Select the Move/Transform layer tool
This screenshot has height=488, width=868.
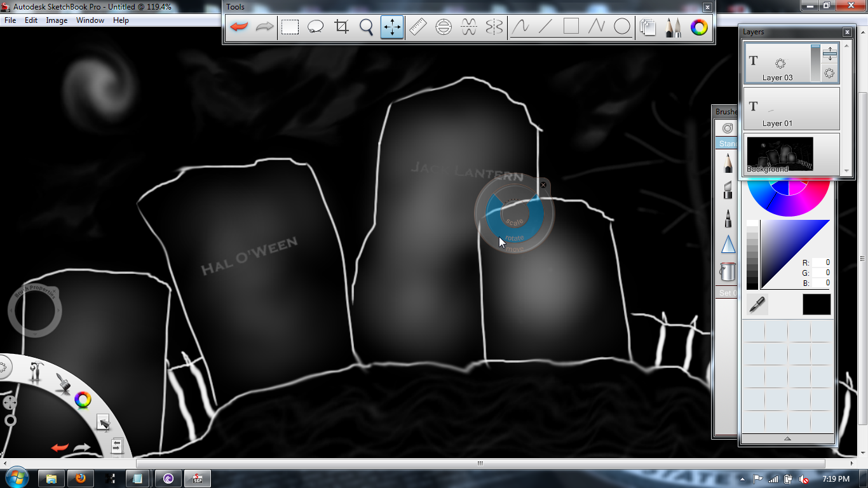pos(392,27)
